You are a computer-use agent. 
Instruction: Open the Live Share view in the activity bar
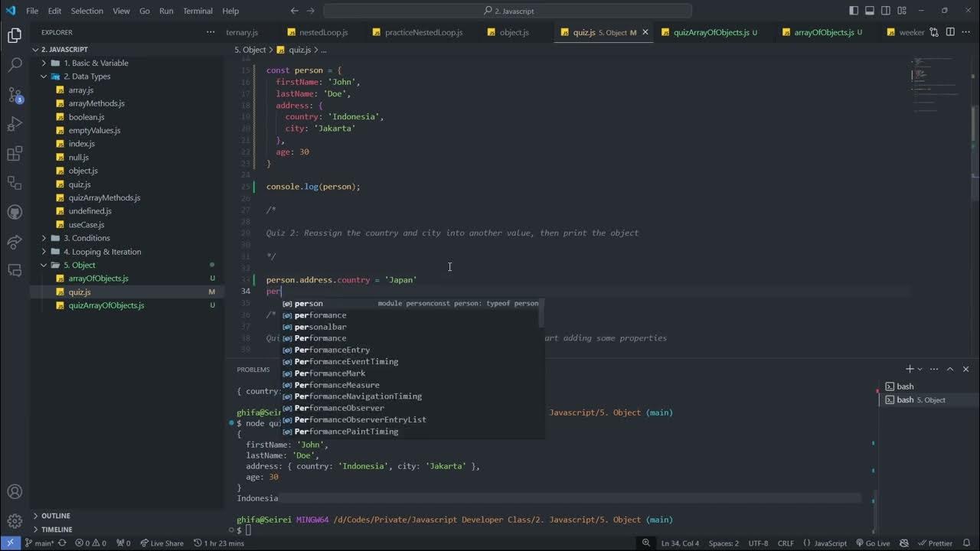tap(15, 241)
